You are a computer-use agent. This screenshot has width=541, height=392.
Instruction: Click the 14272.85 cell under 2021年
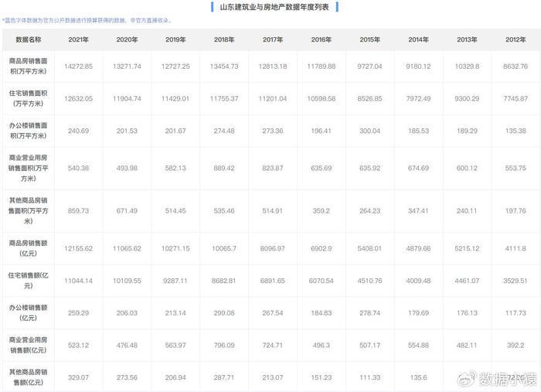[x=78, y=67]
